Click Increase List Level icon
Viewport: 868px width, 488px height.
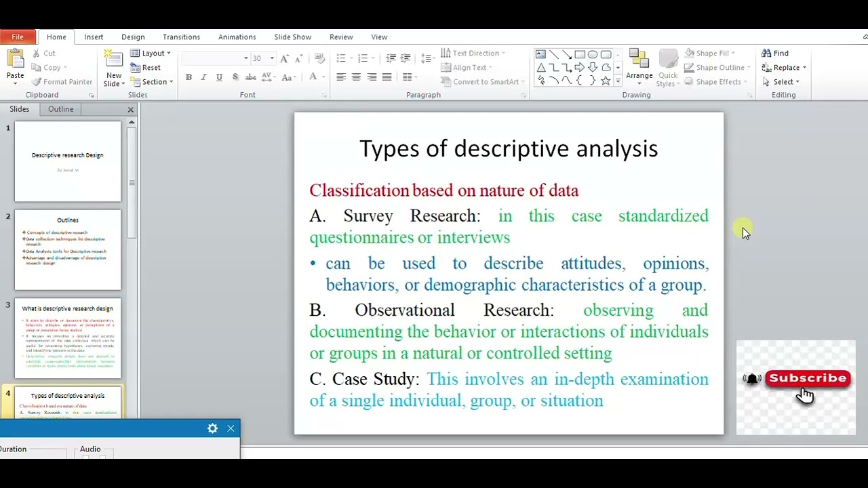tap(406, 58)
